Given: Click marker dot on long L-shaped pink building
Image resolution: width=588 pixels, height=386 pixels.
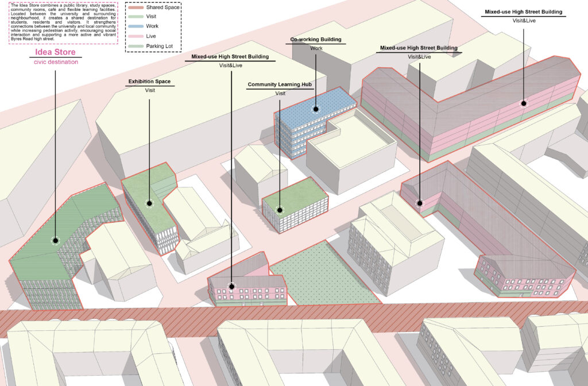Looking at the screenshot, I should pyautogui.click(x=524, y=103).
